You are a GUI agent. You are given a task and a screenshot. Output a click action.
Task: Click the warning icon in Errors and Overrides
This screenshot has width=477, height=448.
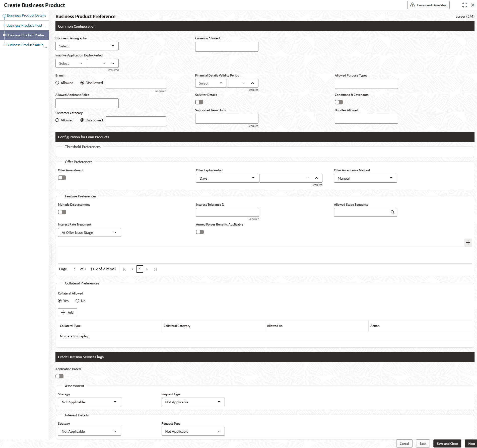[413, 5]
